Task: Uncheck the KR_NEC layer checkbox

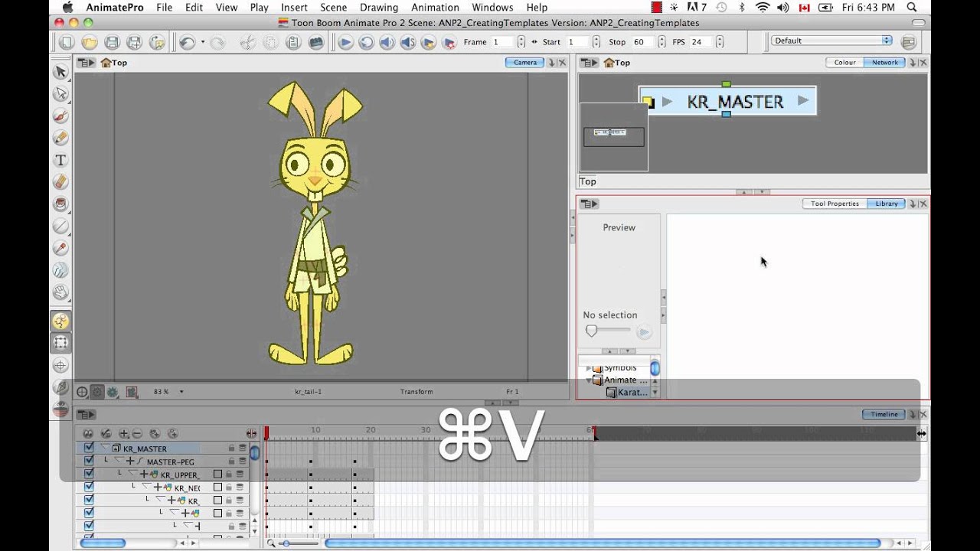Action: tap(89, 487)
